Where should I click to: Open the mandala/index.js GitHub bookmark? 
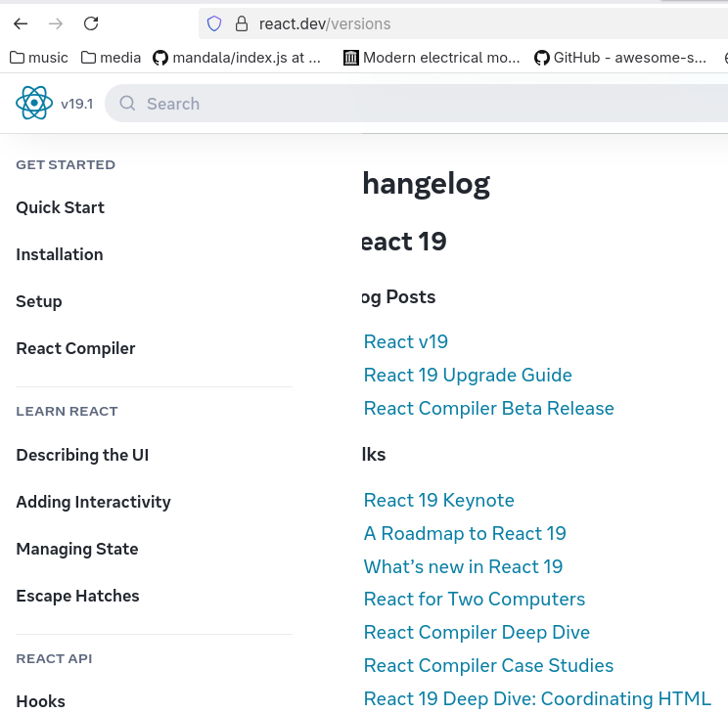click(x=237, y=58)
